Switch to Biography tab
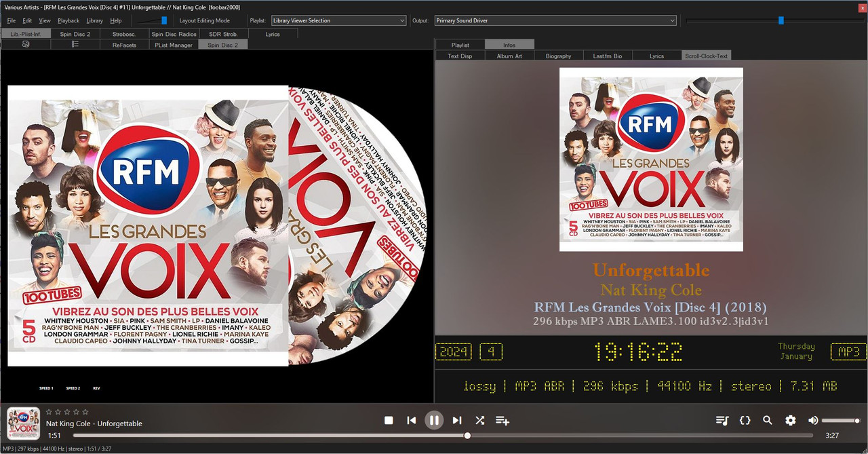868x454 pixels. pos(559,56)
